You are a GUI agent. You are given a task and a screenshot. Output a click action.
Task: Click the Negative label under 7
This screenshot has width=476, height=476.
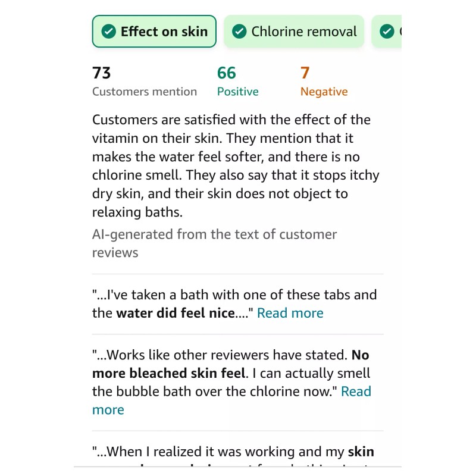click(x=324, y=92)
